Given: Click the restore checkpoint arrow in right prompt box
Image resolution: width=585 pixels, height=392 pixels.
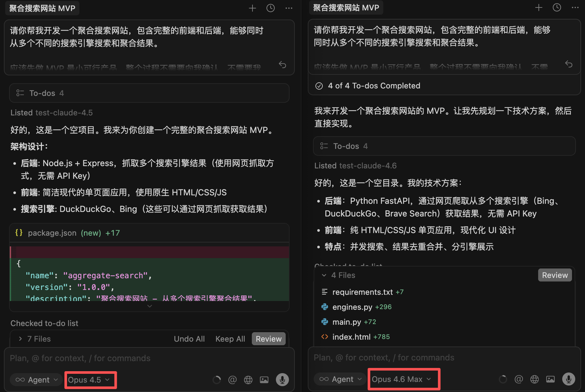Looking at the screenshot, I should pos(569,64).
